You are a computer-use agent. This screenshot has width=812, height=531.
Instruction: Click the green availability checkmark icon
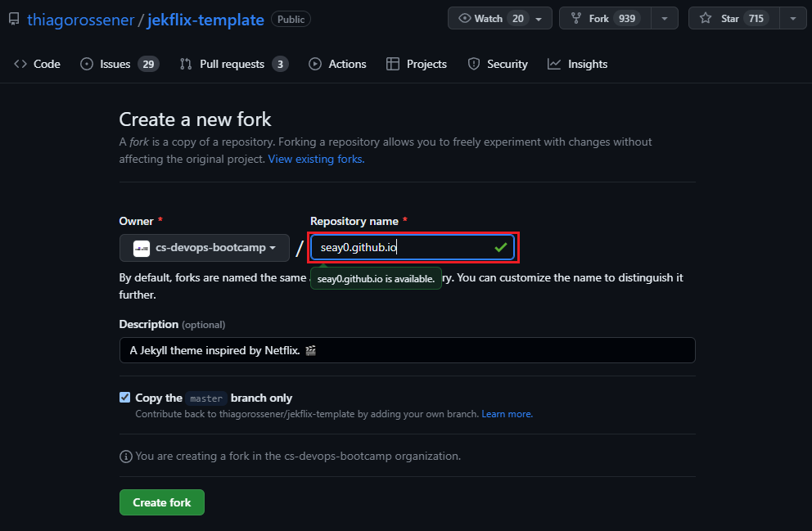coord(501,247)
